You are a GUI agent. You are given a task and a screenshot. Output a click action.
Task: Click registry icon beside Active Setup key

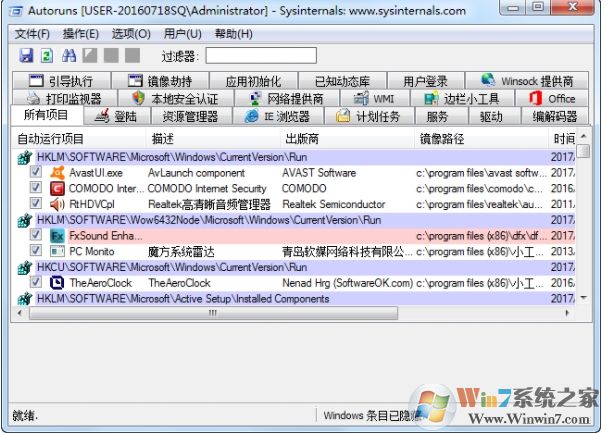(24, 298)
